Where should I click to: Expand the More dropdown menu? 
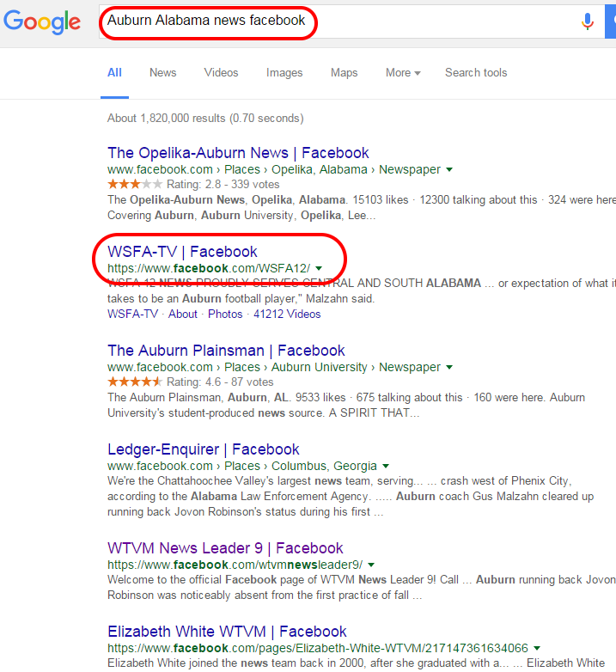pos(403,72)
